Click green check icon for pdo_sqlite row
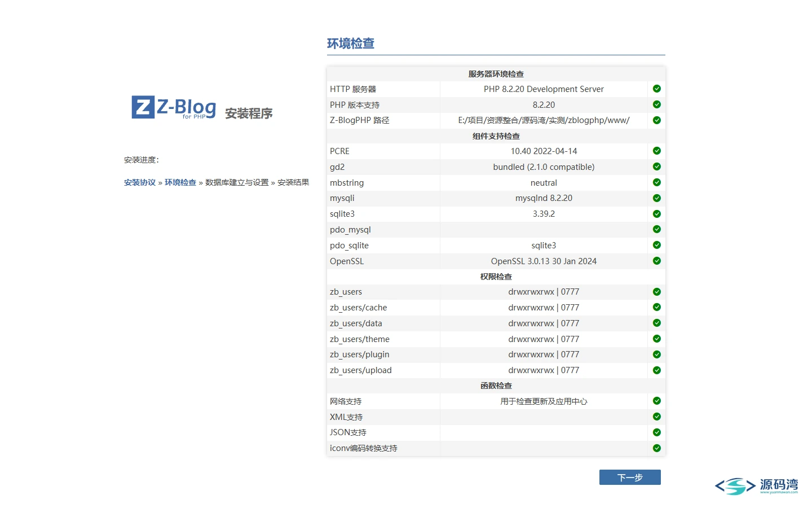This screenshot has width=812, height=508. 657,245
